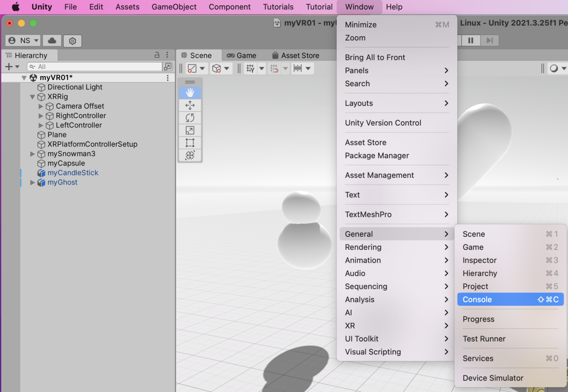
Task: Open myVR01 scene three-dot menu
Action: coord(168,78)
